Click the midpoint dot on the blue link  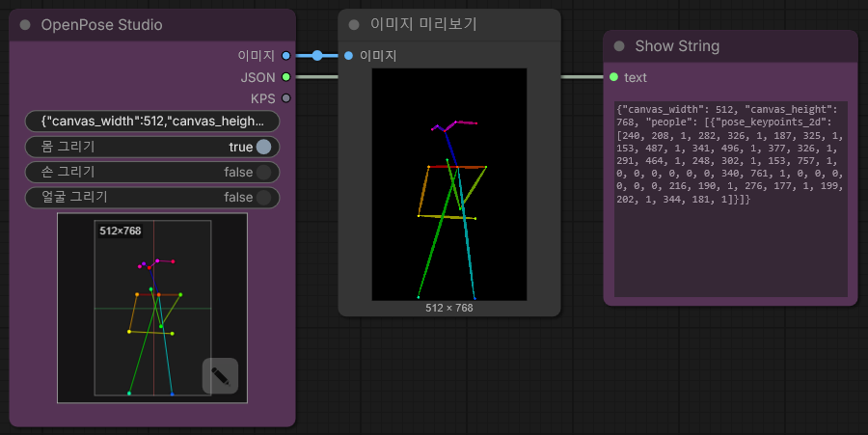(x=316, y=55)
